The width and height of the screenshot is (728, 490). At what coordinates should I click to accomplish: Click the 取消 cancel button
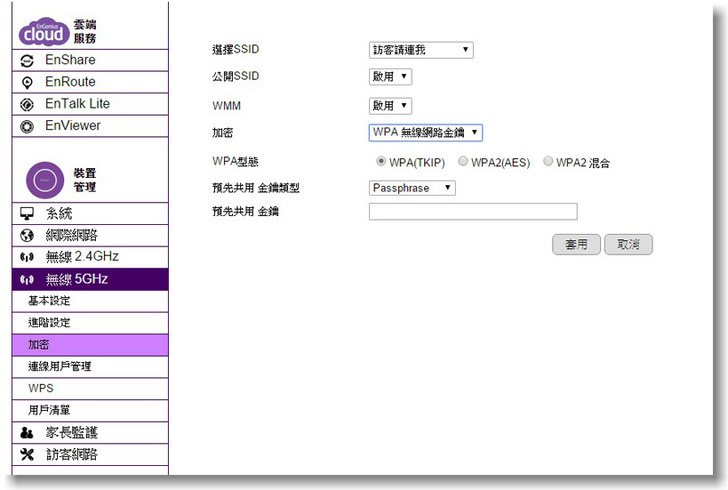(628, 244)
